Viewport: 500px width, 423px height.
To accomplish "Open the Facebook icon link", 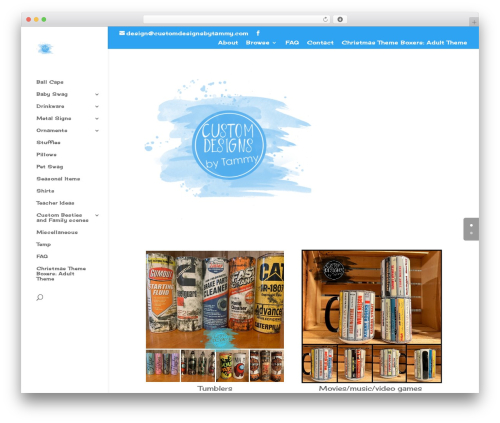I will point(258,33).
